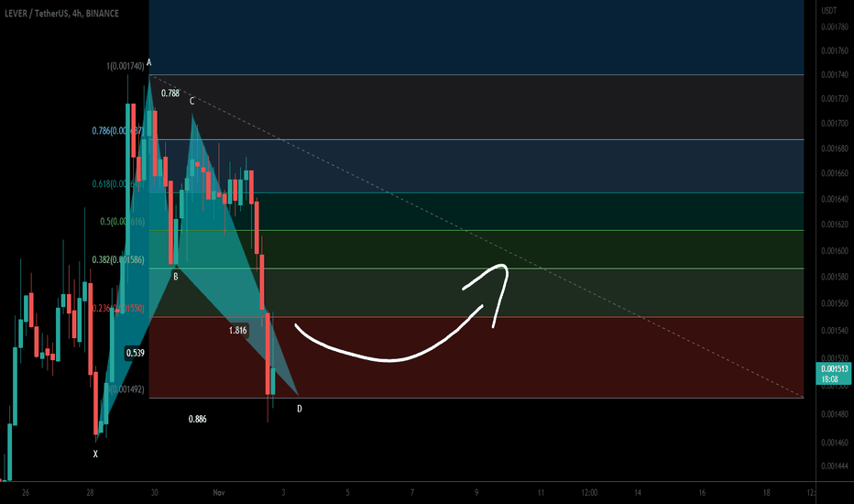Click the 0.001460 price axis label
854x504 pixels.
point(835,443)
